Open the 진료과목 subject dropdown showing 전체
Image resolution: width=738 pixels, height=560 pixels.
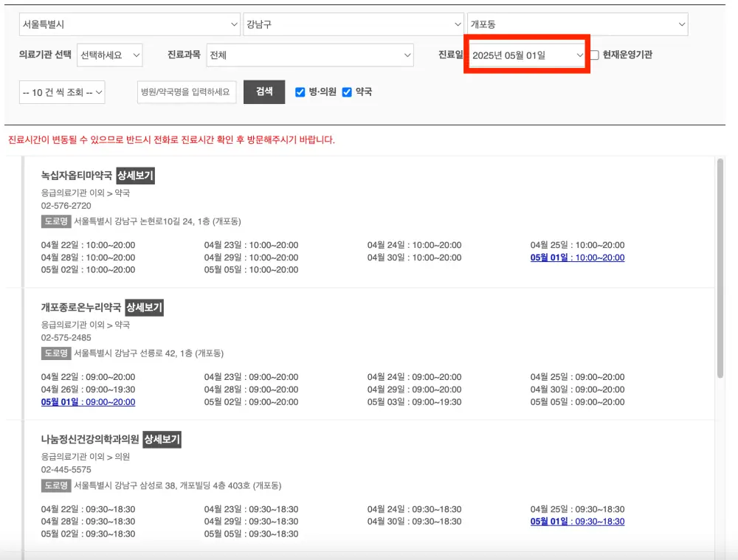point(310,55)
